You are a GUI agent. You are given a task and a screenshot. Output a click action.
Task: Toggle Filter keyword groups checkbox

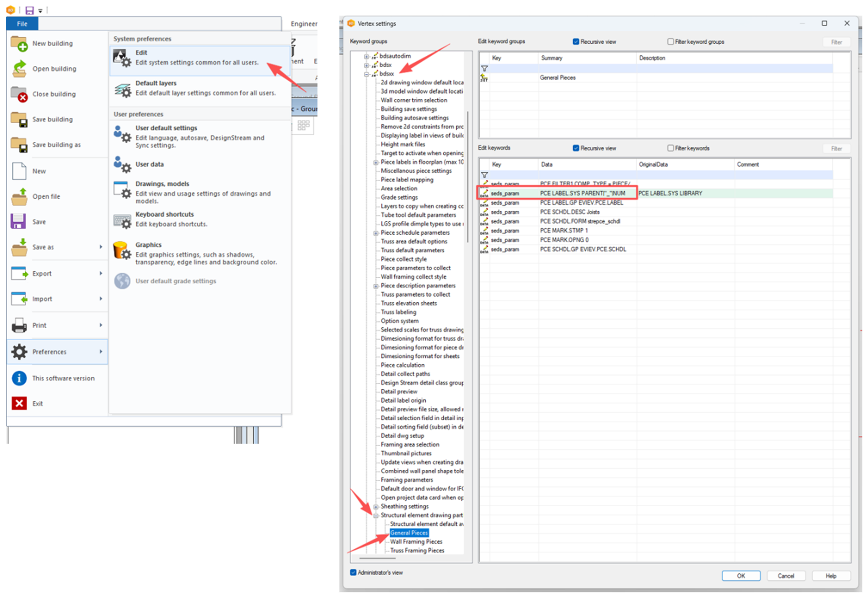[x=671, y=42]
